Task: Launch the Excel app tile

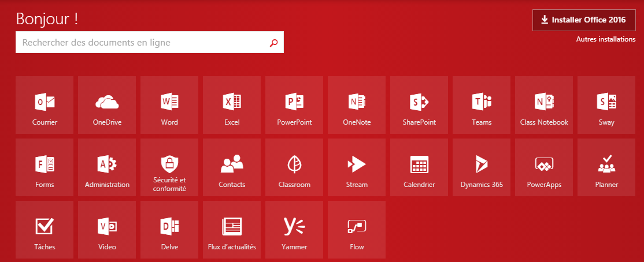Action: (x=232, y=105)
